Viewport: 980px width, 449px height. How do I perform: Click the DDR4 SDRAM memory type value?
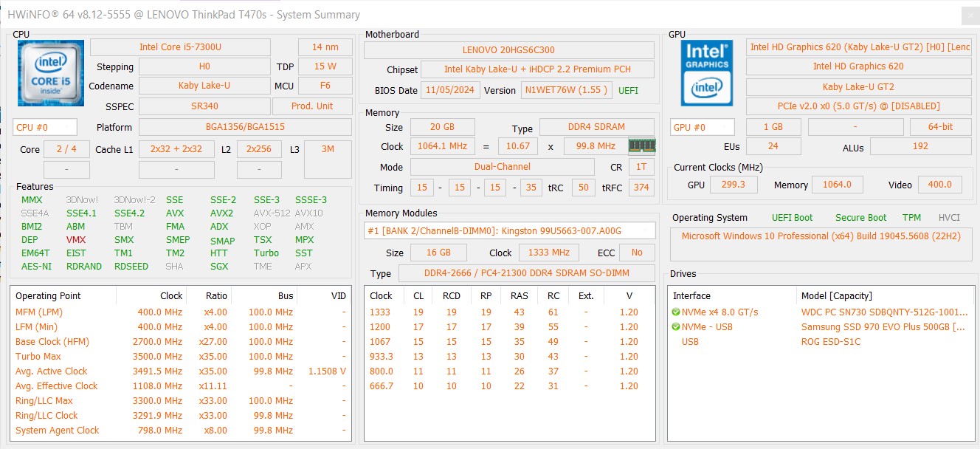597,127
